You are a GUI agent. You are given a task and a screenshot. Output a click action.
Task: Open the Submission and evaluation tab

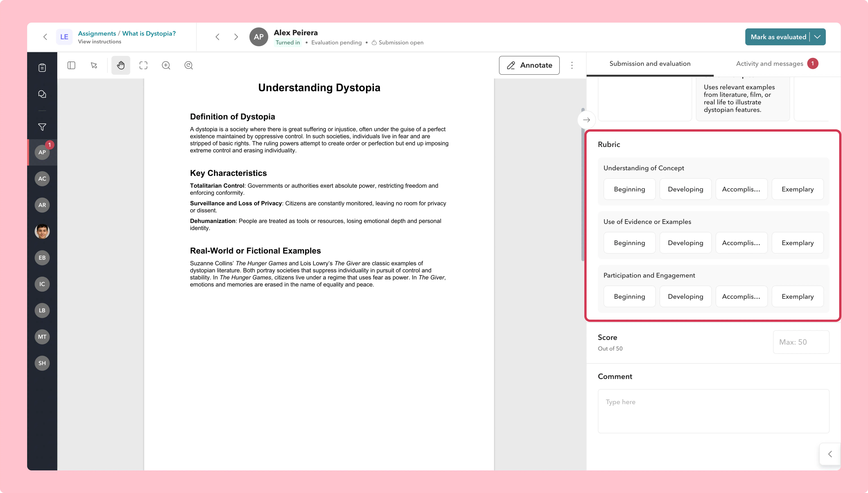point(650,64)
